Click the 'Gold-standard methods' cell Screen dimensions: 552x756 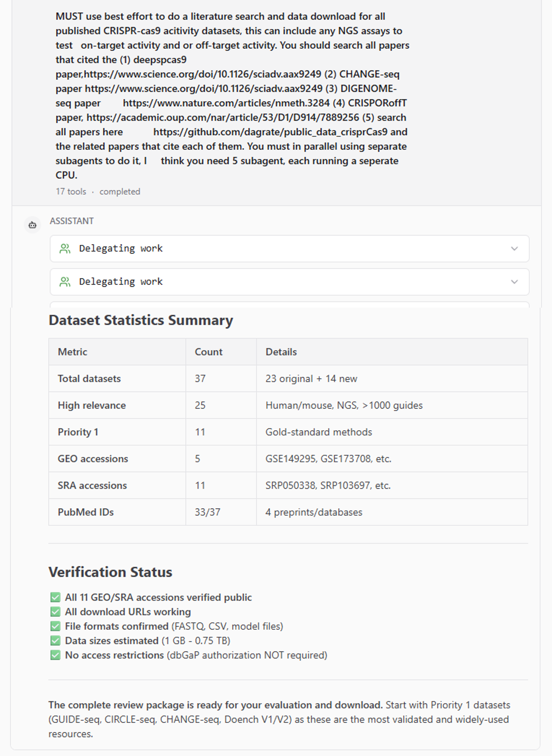click(x=392, y=432)
